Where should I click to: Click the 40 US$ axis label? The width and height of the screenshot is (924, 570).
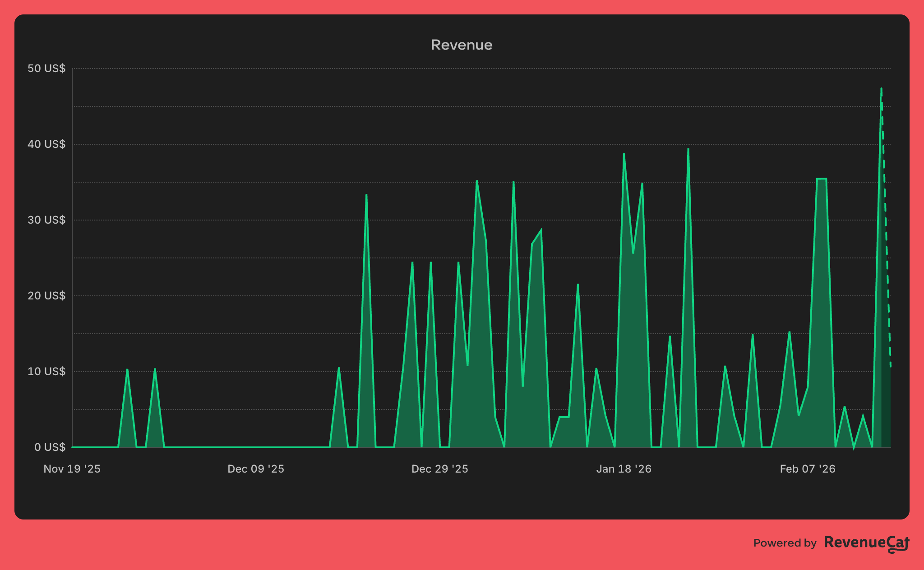pos(46,144)
